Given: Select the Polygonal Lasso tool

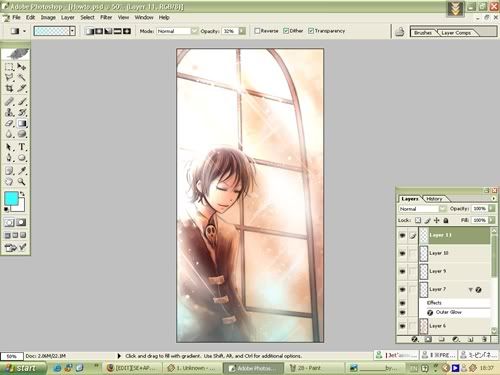Looking at the screenshot, I should pos(9,78).
